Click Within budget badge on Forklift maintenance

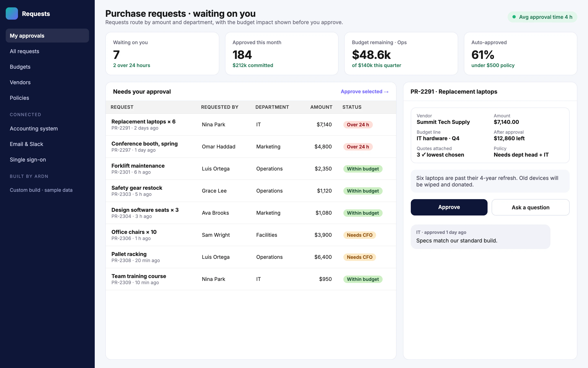click(x=363, y=169)
